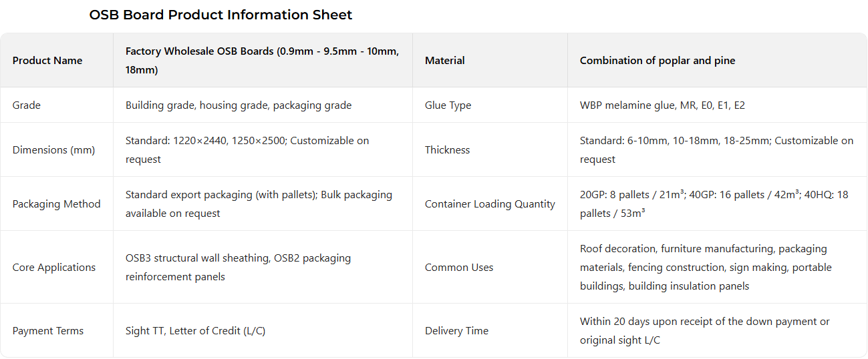Click the Core Applications label cell
Image resolution: width=868 pixels, height=359 pixels.
click(54, 268)
